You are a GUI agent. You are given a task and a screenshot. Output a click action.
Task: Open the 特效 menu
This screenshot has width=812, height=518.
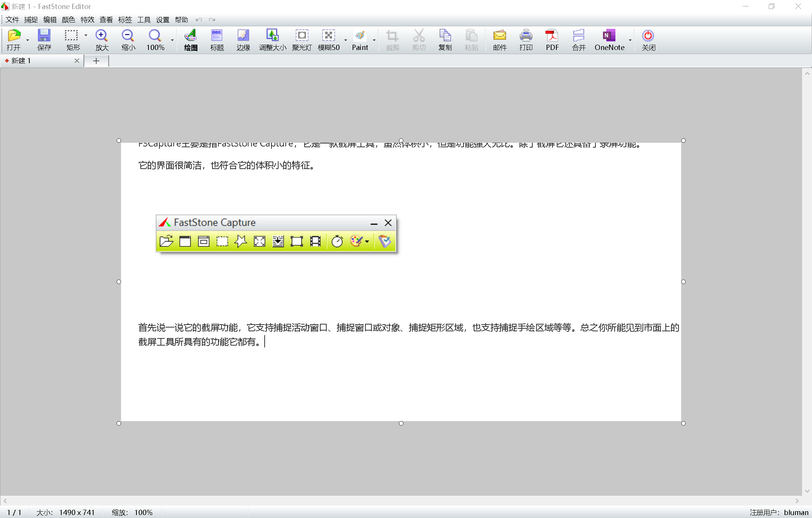pyautogui.click(x=87, y=20)
